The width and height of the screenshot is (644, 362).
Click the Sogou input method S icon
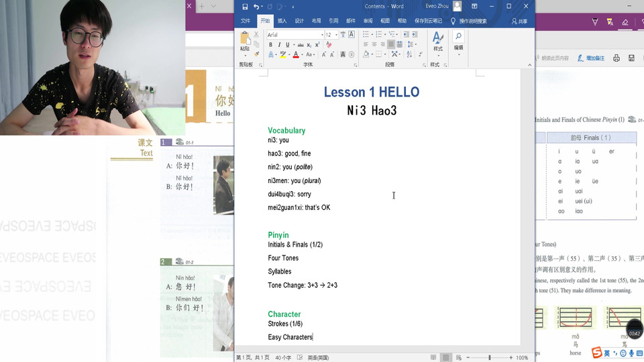597,353
